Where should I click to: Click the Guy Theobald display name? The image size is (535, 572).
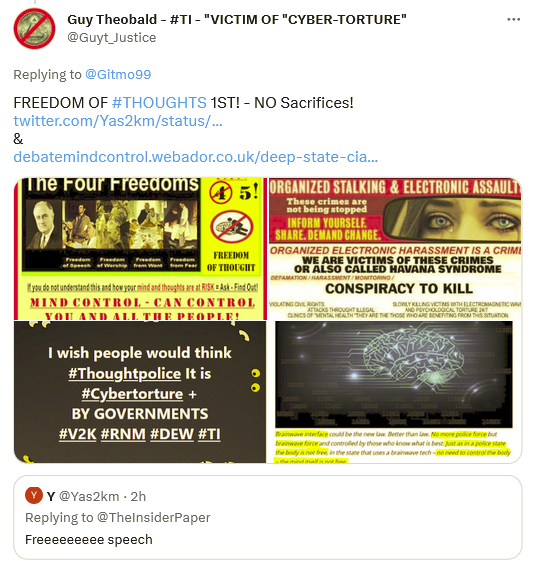click(237, 19)
